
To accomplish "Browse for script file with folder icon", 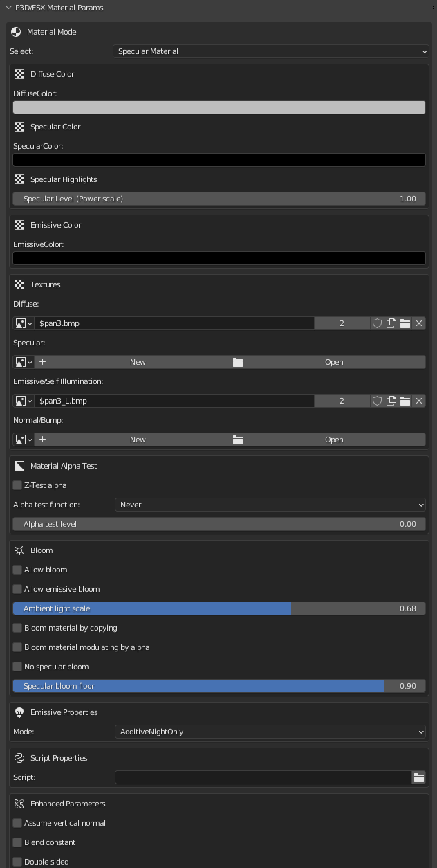I will [x=419, y=777].
